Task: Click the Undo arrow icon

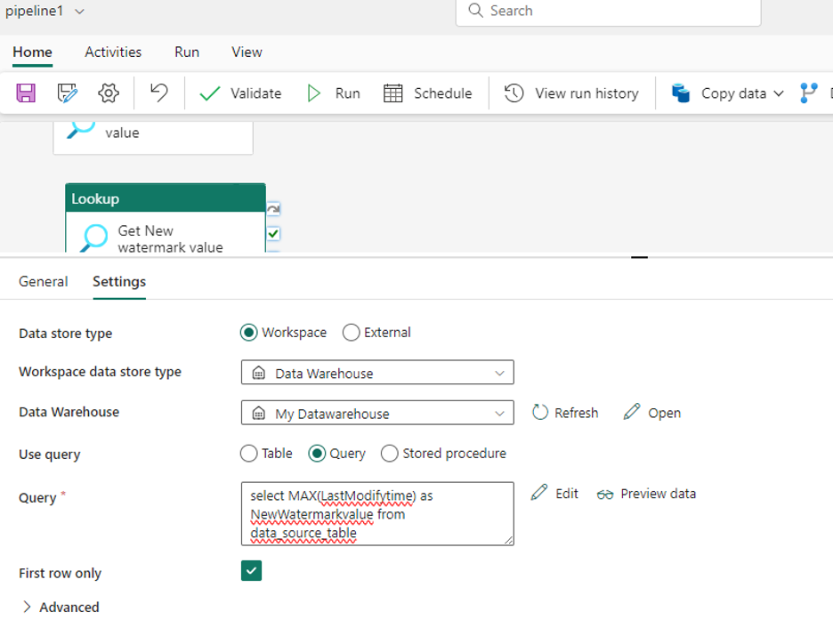Action: [x=158, y=93]
